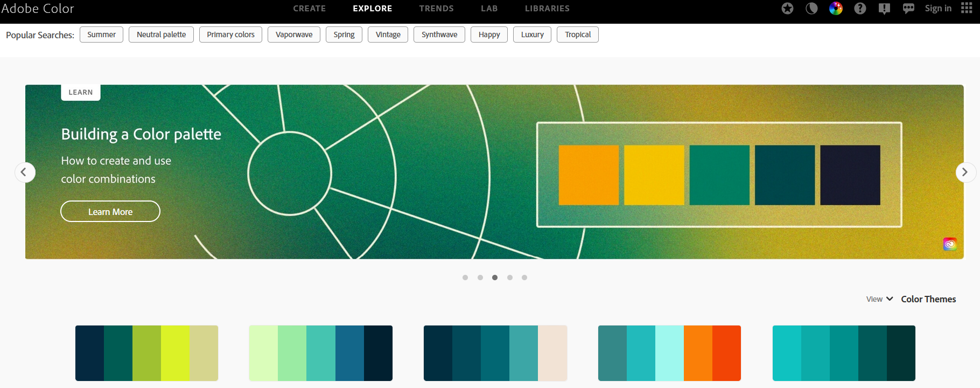Search the Summer popular tag

[101, 34]
